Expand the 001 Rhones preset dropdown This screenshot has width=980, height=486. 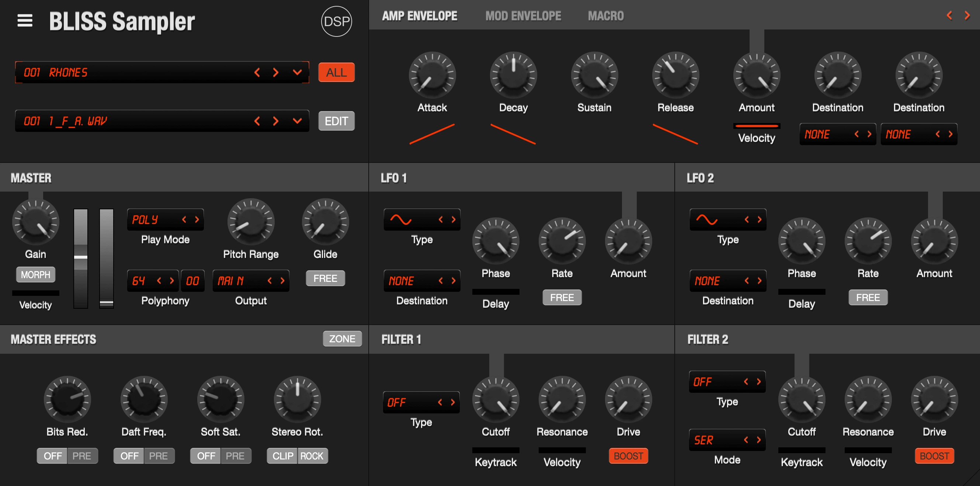(297, 72)
